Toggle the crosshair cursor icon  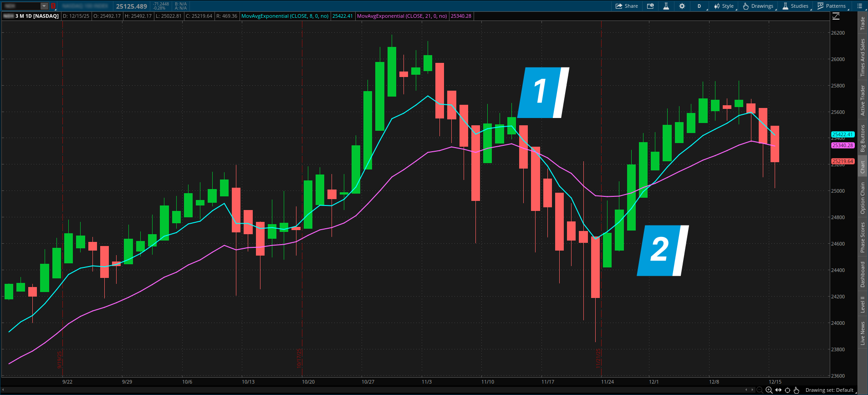pyautogui.click(x=787, y=390)
